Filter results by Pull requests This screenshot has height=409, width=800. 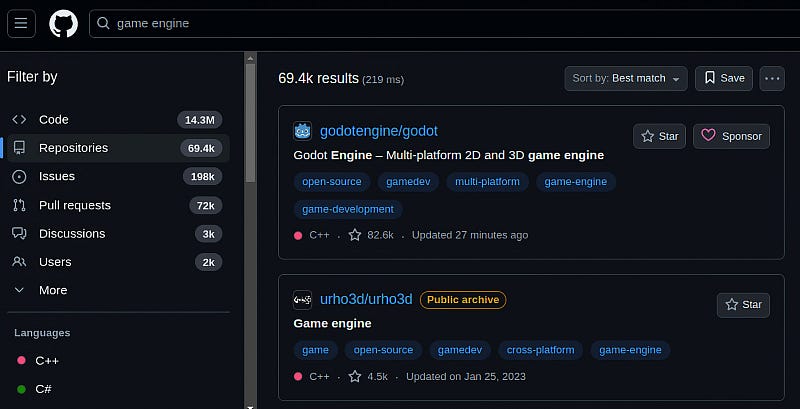coord(118,205)
